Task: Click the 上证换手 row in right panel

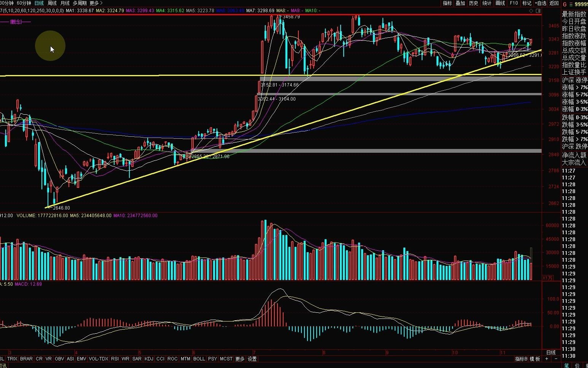Action: point(574,72)
